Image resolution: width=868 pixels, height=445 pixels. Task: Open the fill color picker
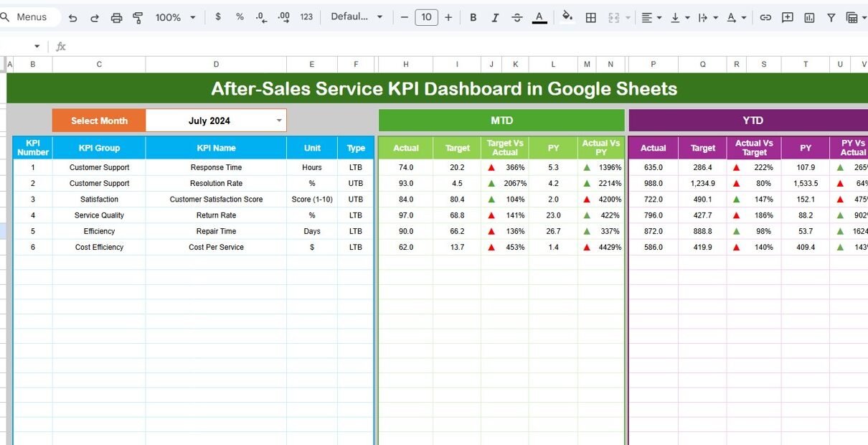567,17
